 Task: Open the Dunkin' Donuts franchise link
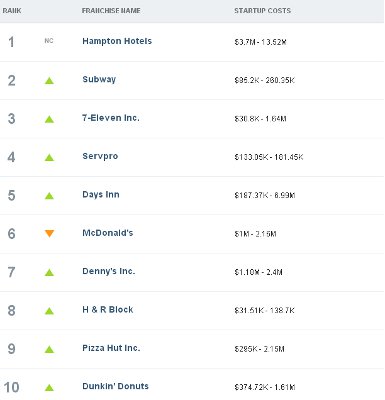[115, 386]
